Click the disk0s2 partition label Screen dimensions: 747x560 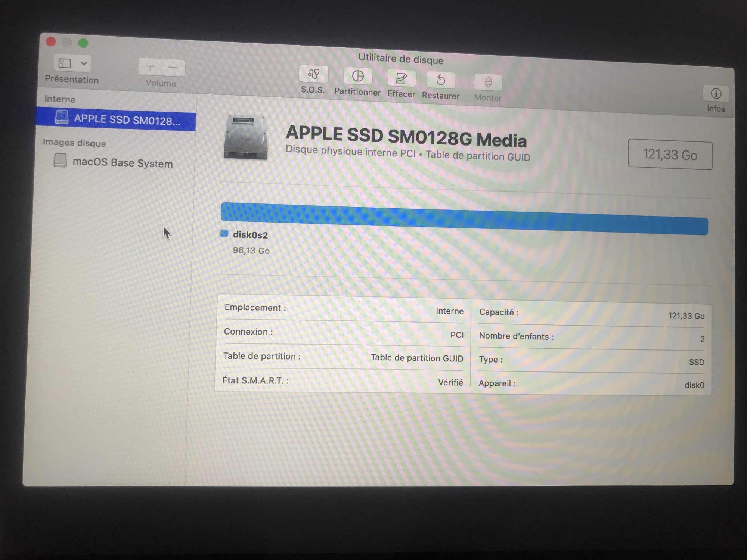pyautogui.click(x=250, y=235)
